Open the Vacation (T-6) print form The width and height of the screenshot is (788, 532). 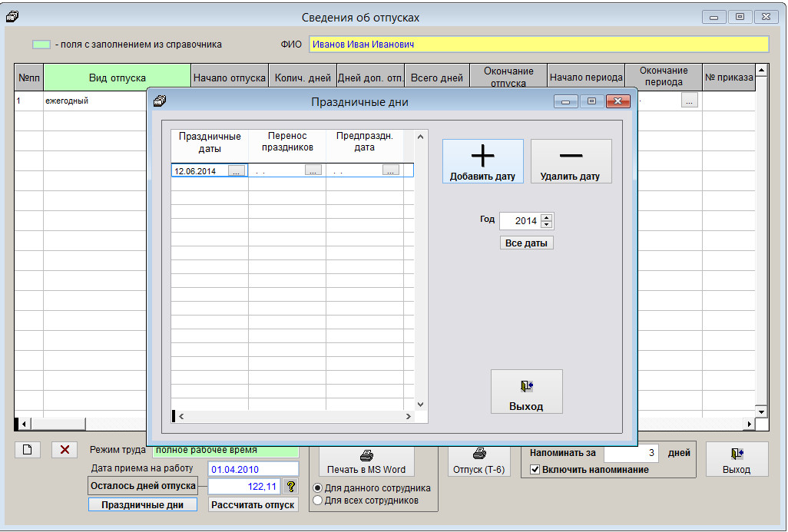point(478,460)
